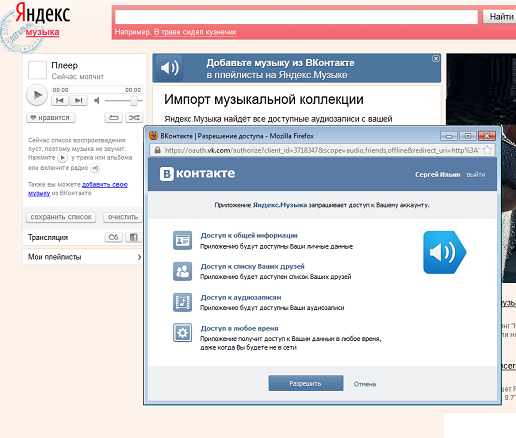Click 'Импорт музыкальной коллекции' heading
Viewport: 516px width, 438px height.
point(264,99)
